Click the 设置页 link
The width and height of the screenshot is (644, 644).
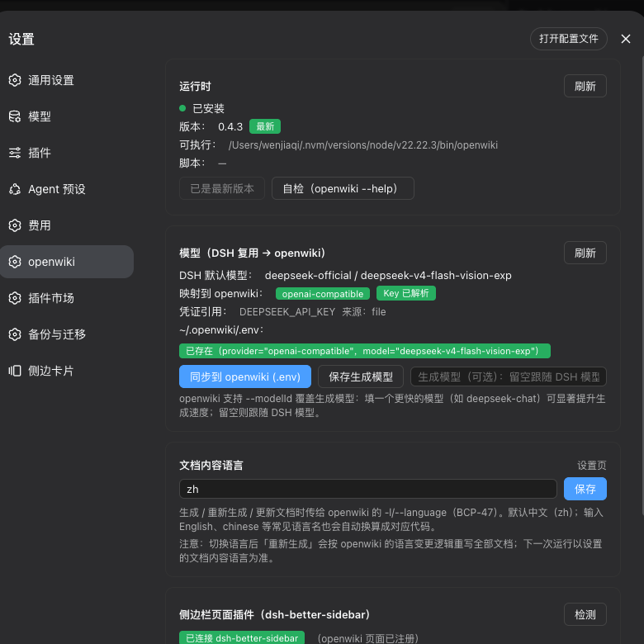pos(591,466)
